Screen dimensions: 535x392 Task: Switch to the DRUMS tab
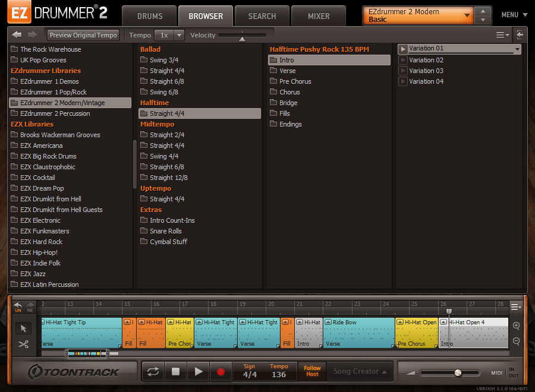click(x=150, y=16)
